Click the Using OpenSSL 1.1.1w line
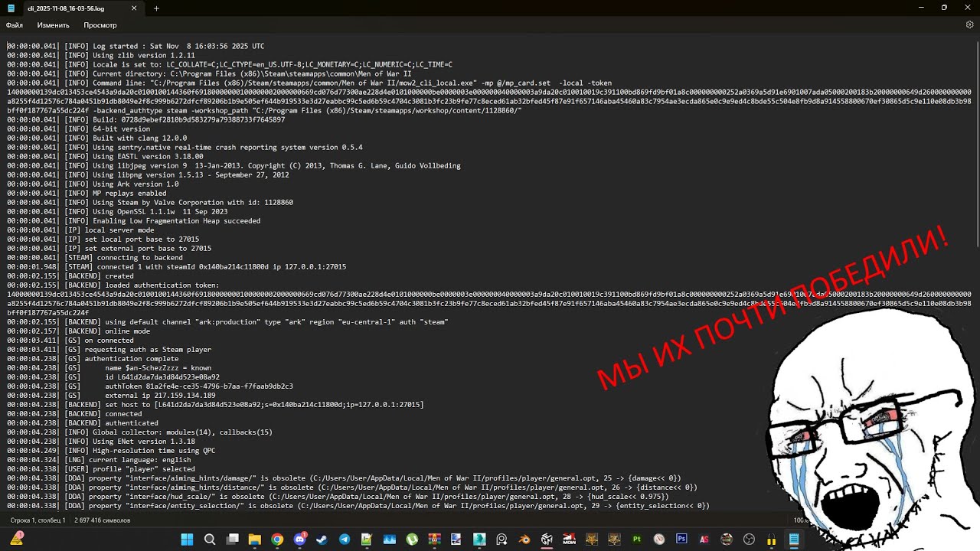980x551 pixels. [117, 211]
